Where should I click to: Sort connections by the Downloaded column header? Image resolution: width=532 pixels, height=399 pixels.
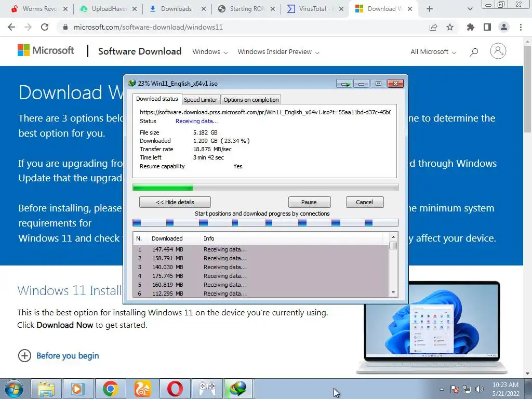pyautogui.click(x=174, y=238)
